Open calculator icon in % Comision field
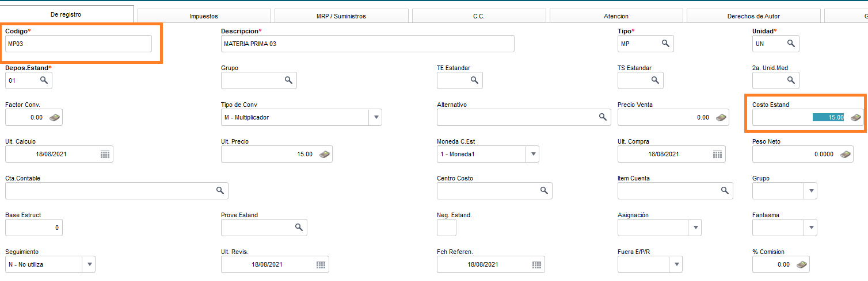The image size is (868, 281). coord(801,264)
